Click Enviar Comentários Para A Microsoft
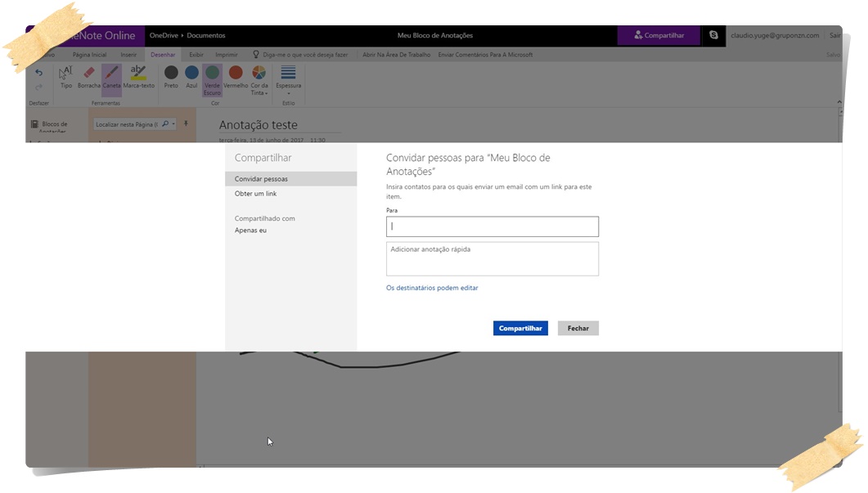The image size is (868, 493). point(485,55)
